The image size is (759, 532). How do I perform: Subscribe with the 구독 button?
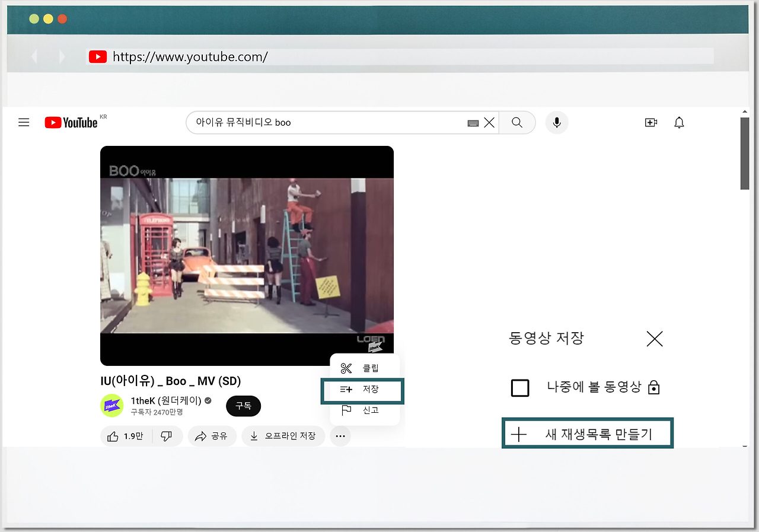(243, 406)
